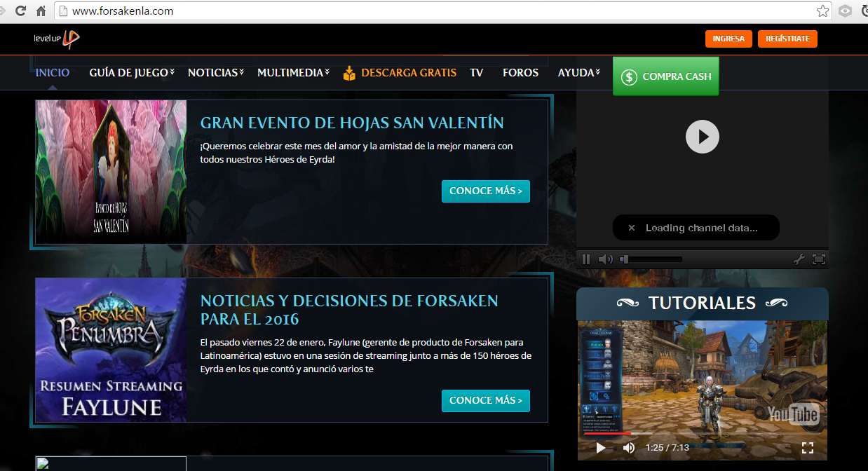Screen dimensions: 868x471
Task: Mute the YouTube tutorial video
Action: tap(629, 447)
